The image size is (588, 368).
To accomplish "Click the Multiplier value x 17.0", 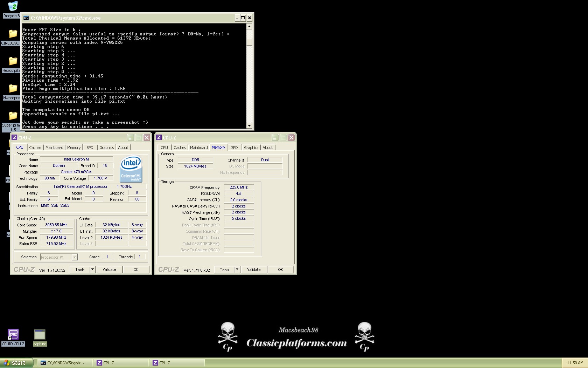I will (56, 231).
